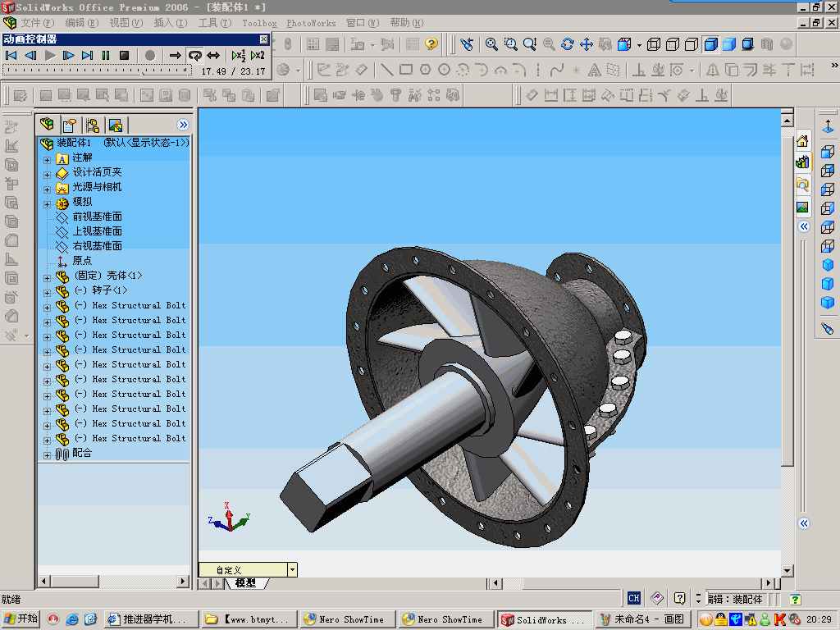Click the record animation button
Screen dimensions: 840x630
coord(150,55)
